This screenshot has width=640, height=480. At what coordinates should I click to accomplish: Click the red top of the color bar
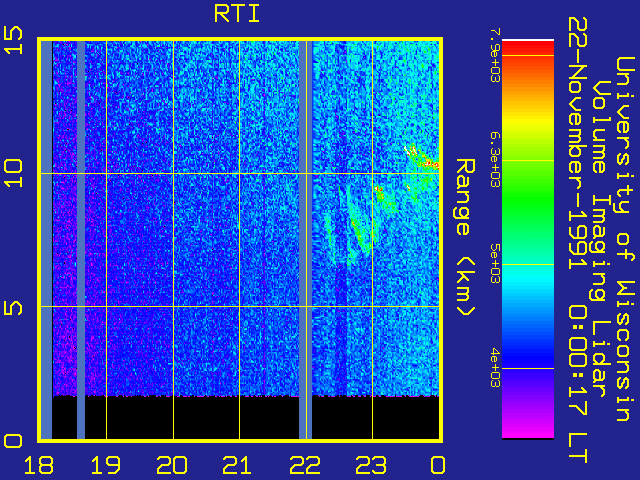[x=528, y=49]
